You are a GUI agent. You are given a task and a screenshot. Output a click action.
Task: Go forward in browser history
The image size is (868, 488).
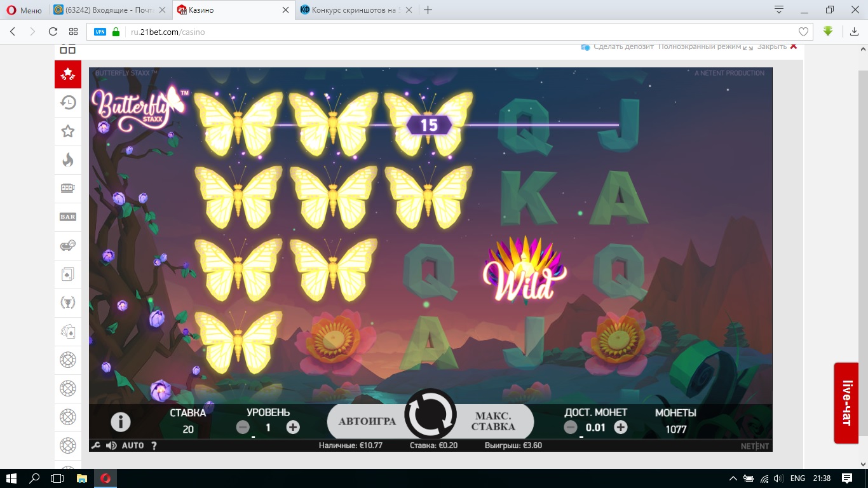(x=32, y=32)
